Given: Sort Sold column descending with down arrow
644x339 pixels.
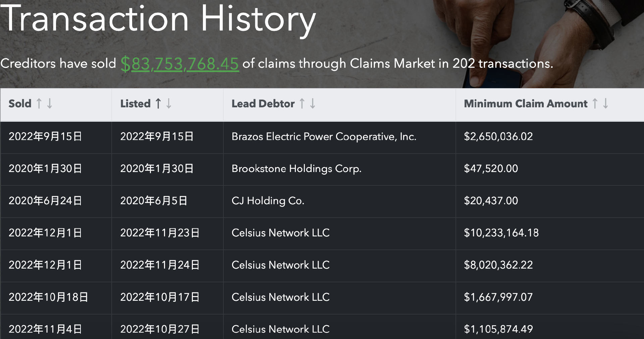Looking at the screenshot, I should (x=50, y=104).
